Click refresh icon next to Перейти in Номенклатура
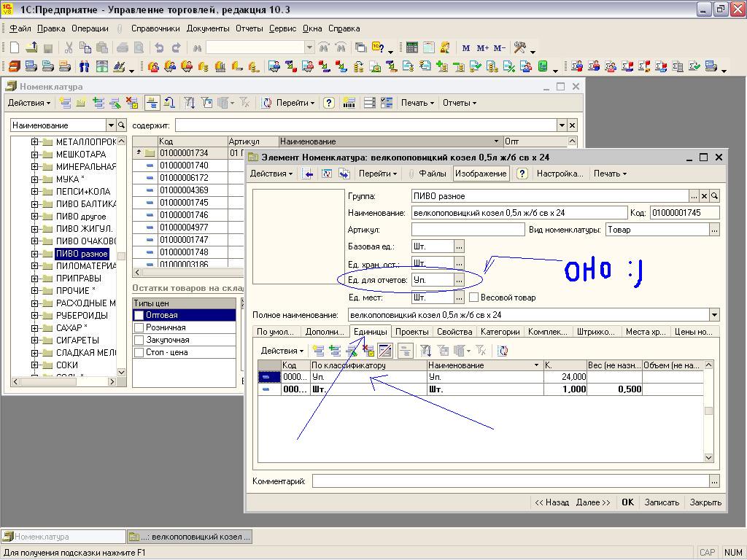The image size is (747, 560). click(267, 102)
